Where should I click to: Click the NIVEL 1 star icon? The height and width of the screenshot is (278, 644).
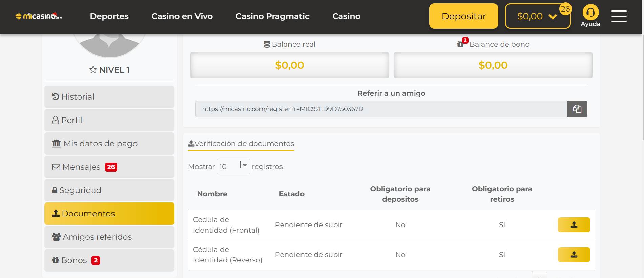[93, 70]
